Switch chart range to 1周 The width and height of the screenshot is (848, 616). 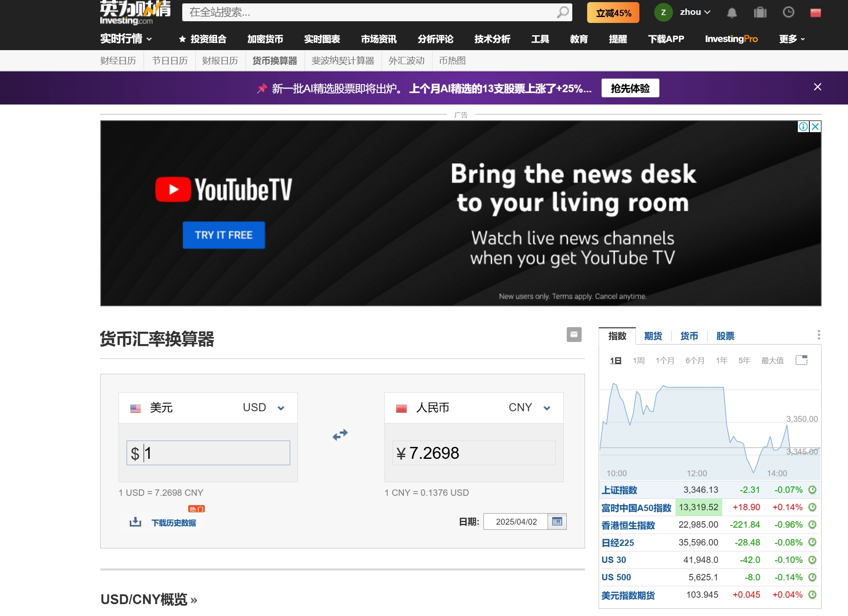coord(639,360)
